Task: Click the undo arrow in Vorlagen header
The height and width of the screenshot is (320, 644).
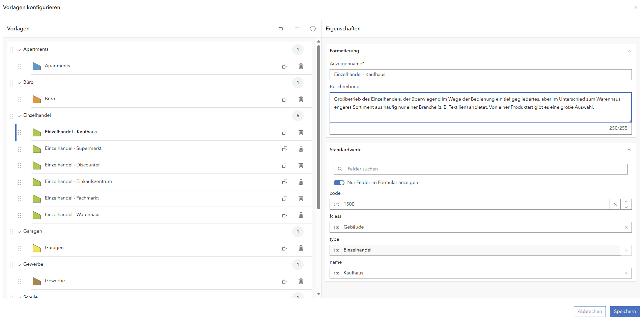Action: (281, 29)
